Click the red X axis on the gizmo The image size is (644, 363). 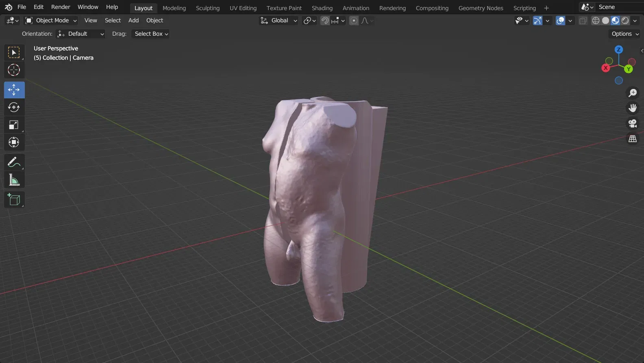(606, 68)
